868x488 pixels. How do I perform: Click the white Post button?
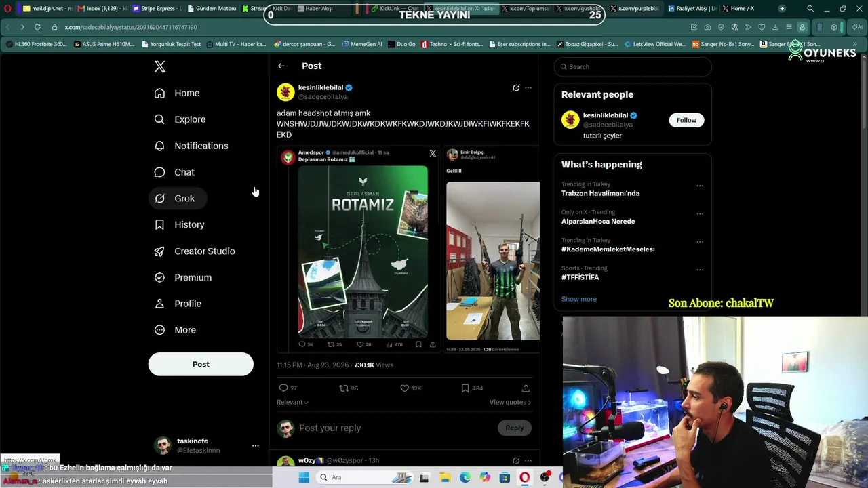click(201, 364)
